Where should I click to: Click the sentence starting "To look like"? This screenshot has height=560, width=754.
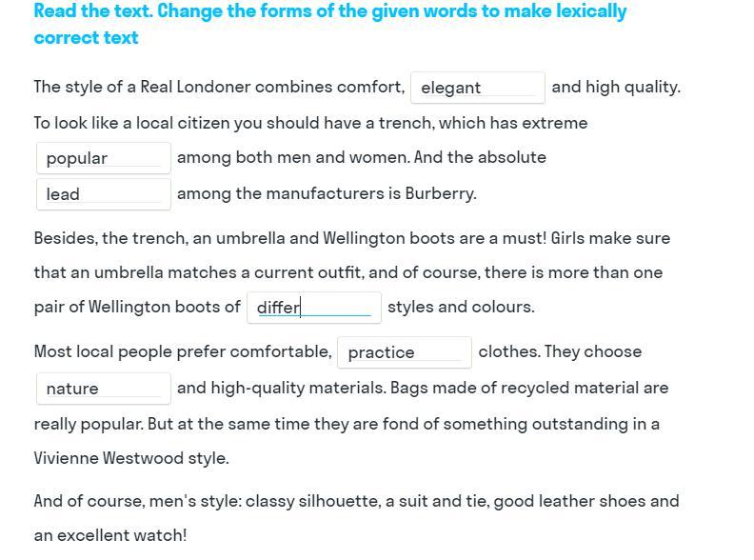(310, 123)
